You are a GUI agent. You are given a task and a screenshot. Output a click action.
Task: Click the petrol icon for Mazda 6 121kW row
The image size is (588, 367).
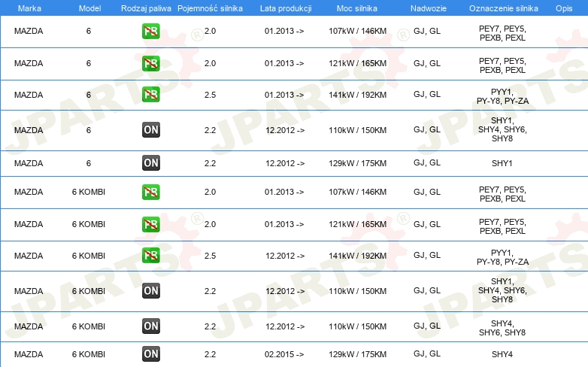(x=150, y=63)
